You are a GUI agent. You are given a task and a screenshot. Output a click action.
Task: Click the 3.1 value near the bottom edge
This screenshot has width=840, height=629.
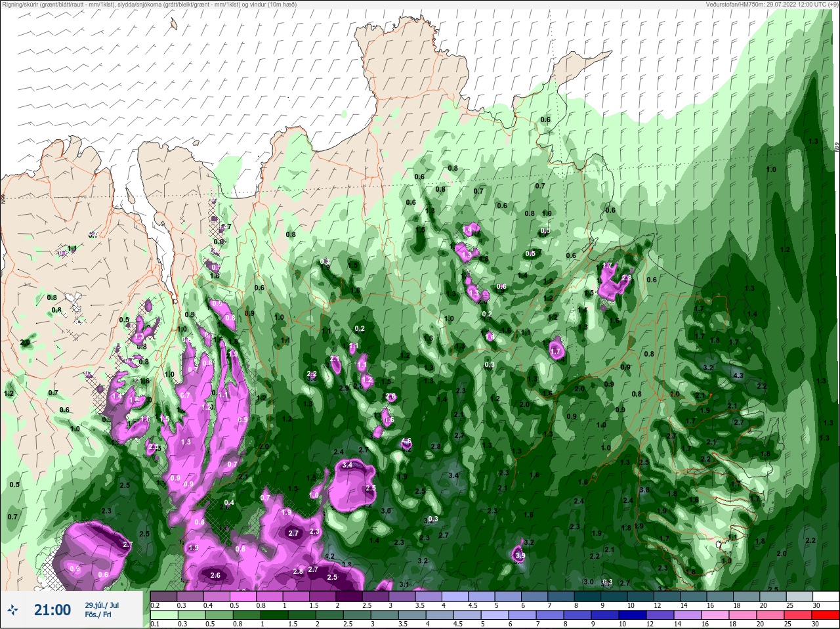tap(404, 584)
